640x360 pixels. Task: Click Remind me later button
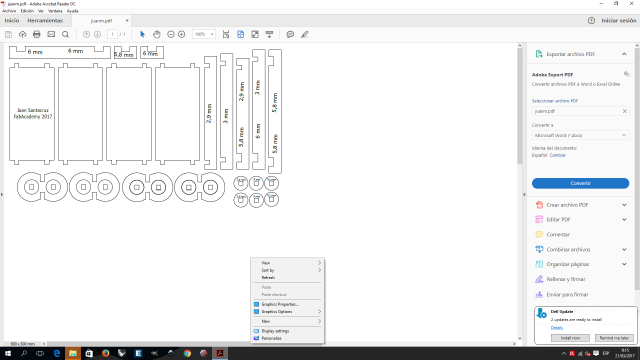[614, 338]
